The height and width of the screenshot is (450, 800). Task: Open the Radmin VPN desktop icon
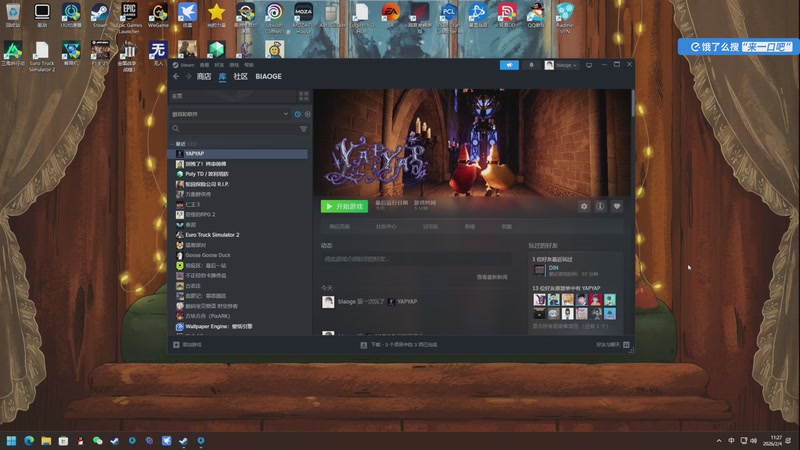click(565, 18)
